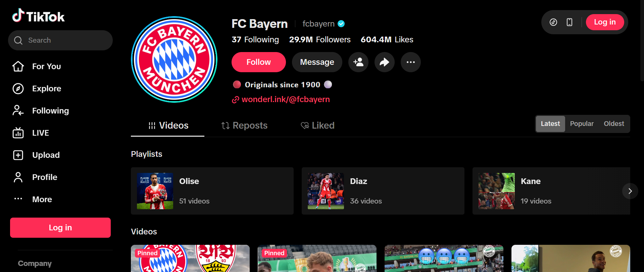This screenshot has height=272, width=644.
Task: Click the add-friend suggested accounts icon
Action: tap(358, 62)
